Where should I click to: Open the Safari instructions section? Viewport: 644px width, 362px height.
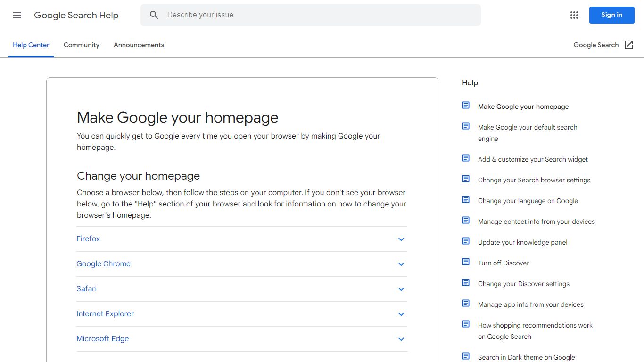242,289
